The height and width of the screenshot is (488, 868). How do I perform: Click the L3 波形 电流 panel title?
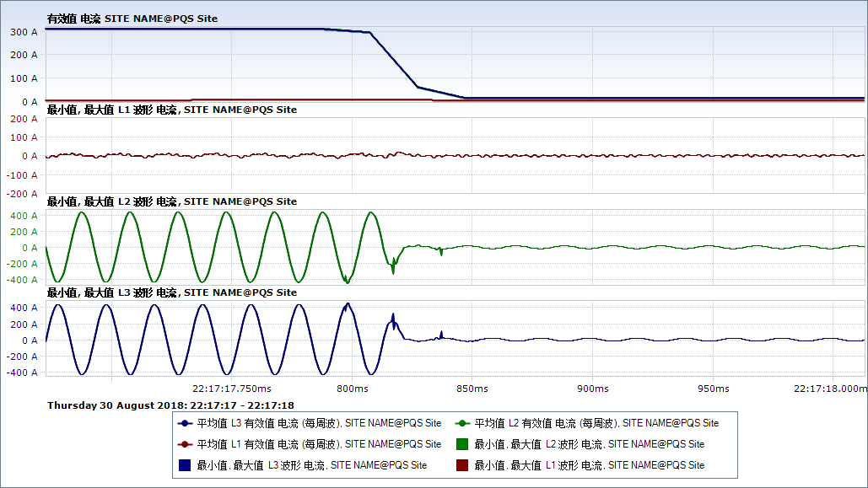[x=171, y=292]
